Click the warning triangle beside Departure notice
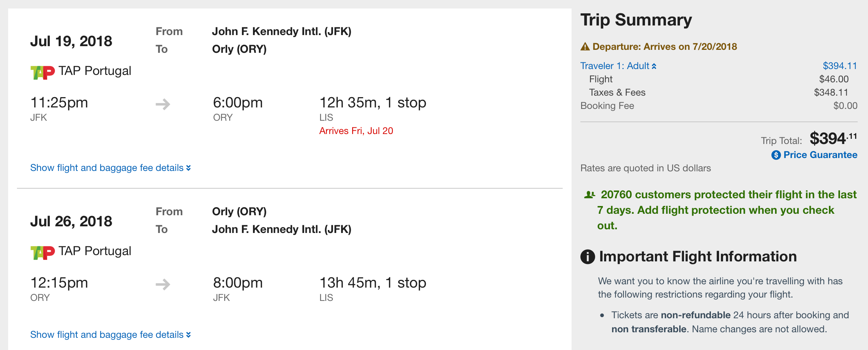This screenshot has height=350, width=868. tap(585, 47)
